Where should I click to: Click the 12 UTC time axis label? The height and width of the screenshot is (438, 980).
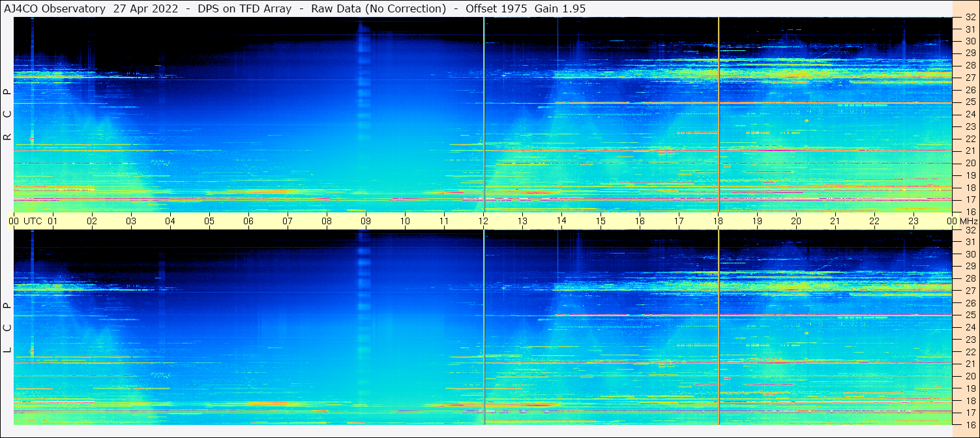point(483,221)
